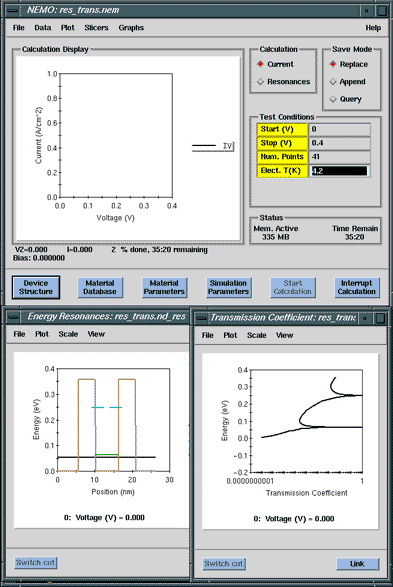
Task: Open the Transmission Coefficient window menu icon
Action: (202, 318)
